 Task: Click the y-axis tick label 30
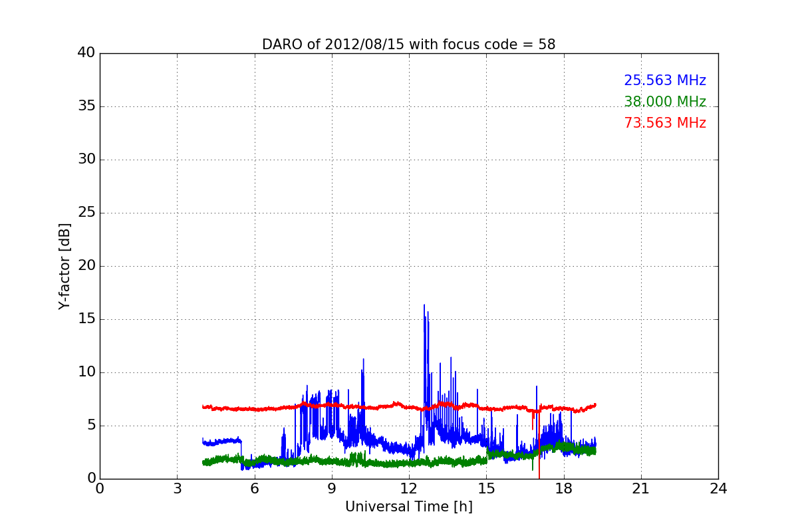pos(86,160)
